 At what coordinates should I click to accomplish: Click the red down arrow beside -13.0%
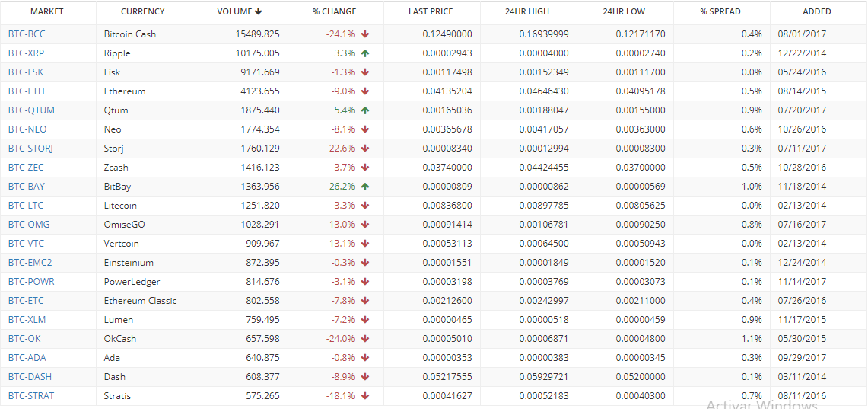point(365,225)
